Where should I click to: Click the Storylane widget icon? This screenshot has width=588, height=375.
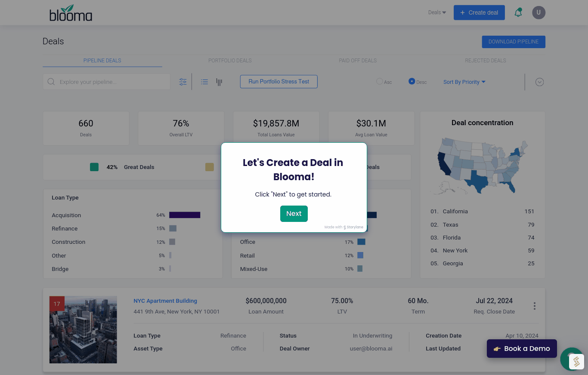[x=576, y=362]
